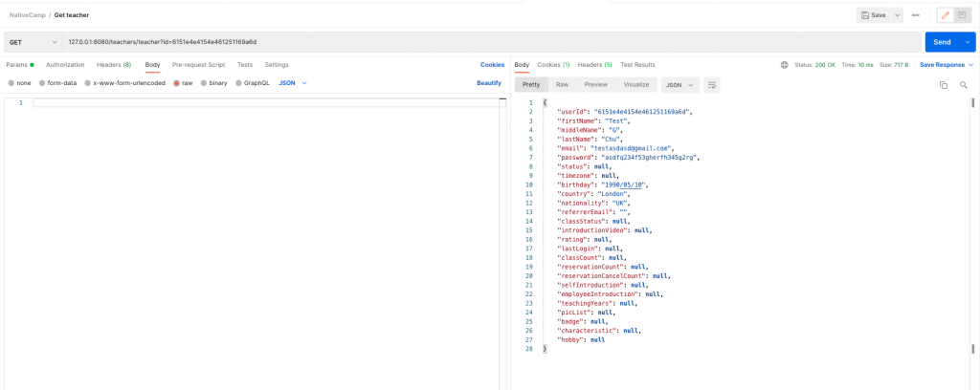980x390 pixels.
Task: Select the binary body type
Action: [x=213, y=83]
